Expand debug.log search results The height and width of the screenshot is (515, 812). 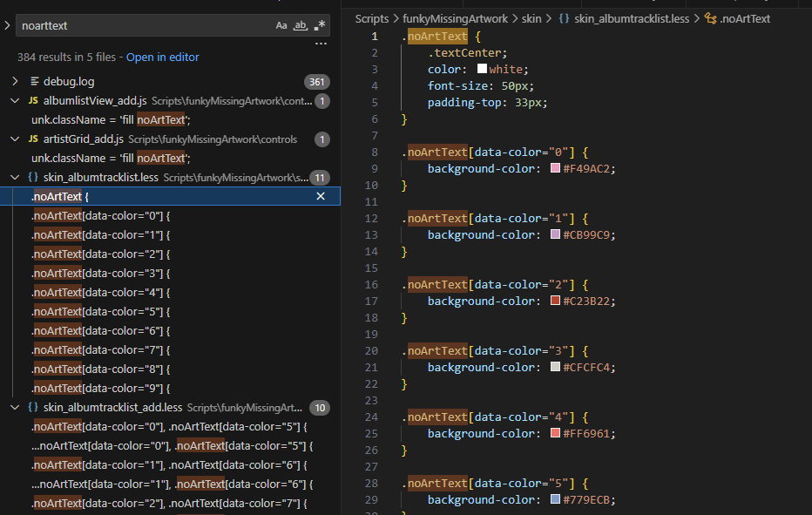pyautogui.click(x=15, y=82)
